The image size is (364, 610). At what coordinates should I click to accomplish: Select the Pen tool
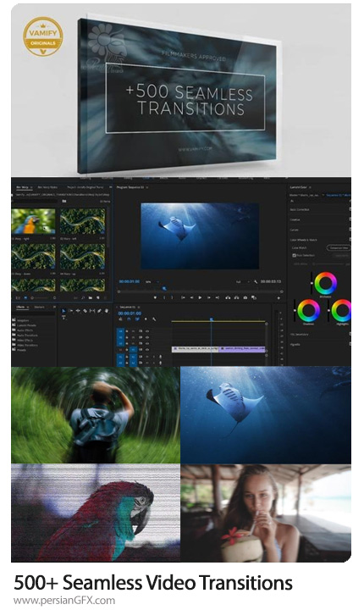(99, 311)
